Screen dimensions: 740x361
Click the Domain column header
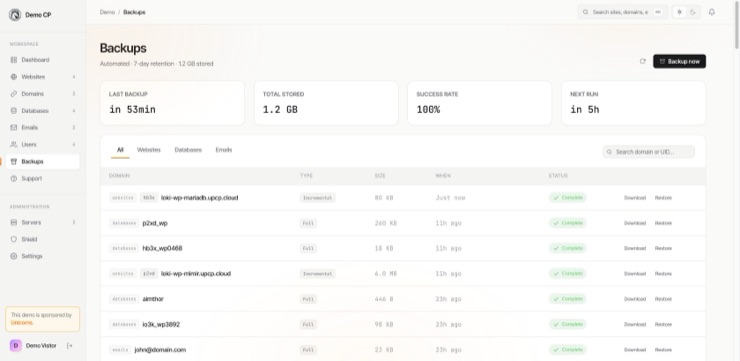(119, 176)
